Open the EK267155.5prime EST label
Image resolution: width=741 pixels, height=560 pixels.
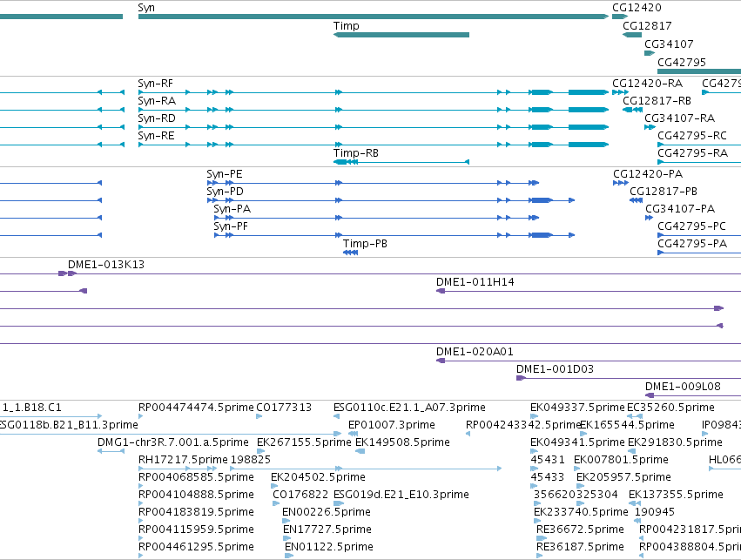point(304,442)
